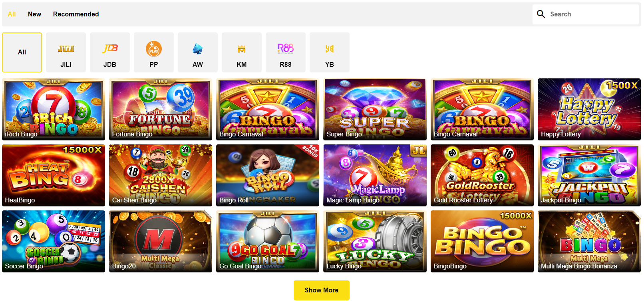Screen dimensions: 644x304
Task: Open the Soccer Bingo game thumbnail
Action: 54,241
